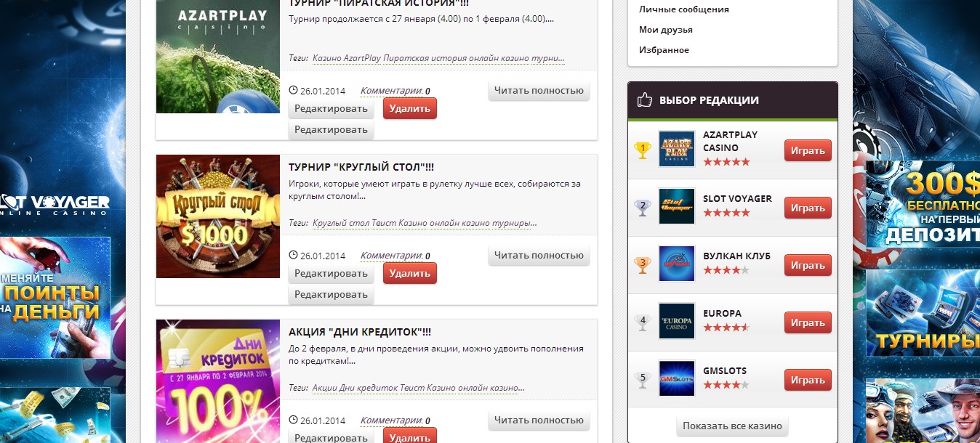Click the star rating under GMSlots

[x=726, y=385]
